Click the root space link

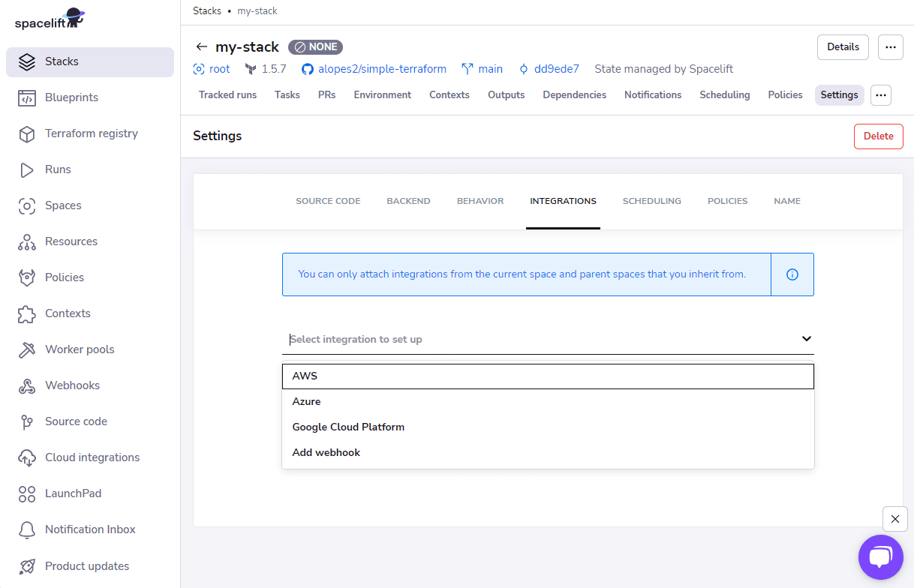(212, 69)
